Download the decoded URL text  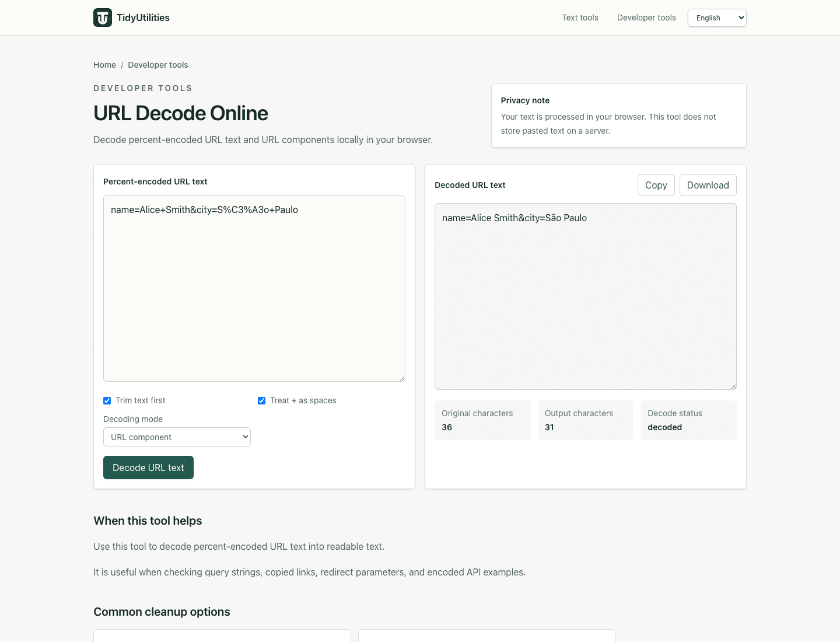pos(708,185)
